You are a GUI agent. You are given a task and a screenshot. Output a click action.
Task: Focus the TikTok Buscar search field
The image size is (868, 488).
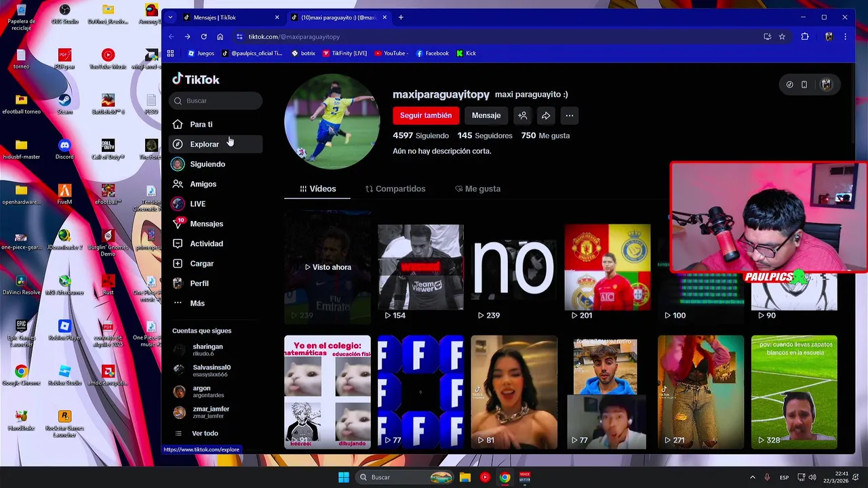(216, 100)
